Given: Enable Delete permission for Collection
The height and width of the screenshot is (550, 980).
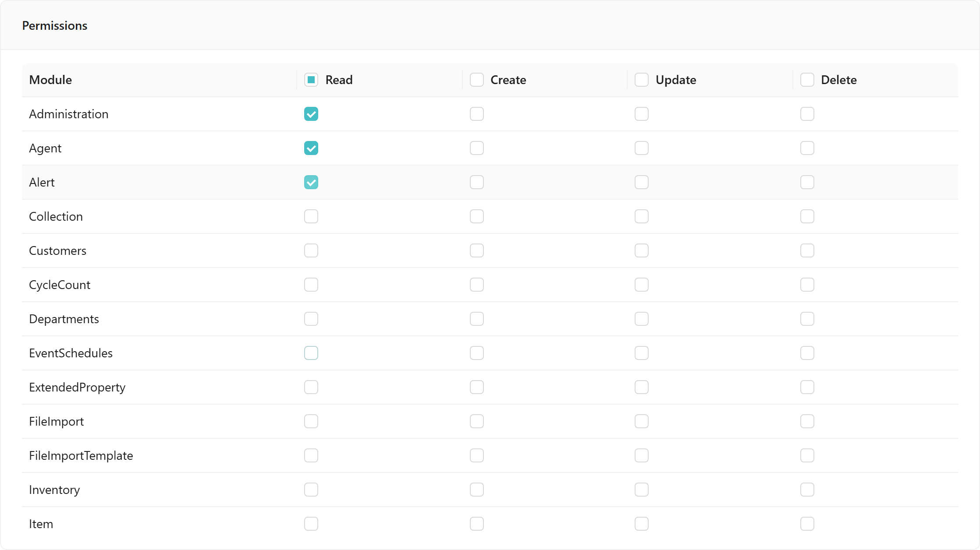Looking at the screenshot, I should 807,216.
